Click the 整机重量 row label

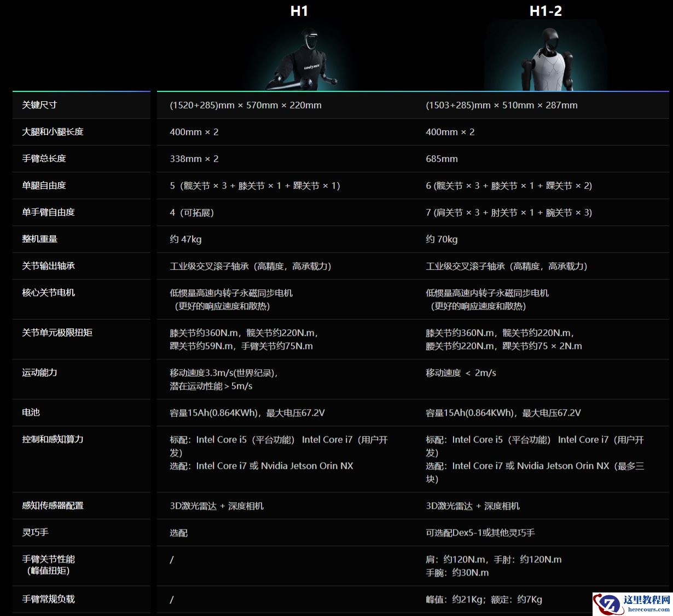point(39,239)
